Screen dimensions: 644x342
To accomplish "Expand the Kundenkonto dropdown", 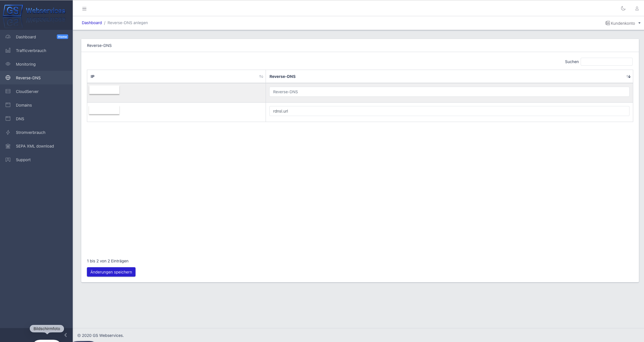I will pos(623,23).
